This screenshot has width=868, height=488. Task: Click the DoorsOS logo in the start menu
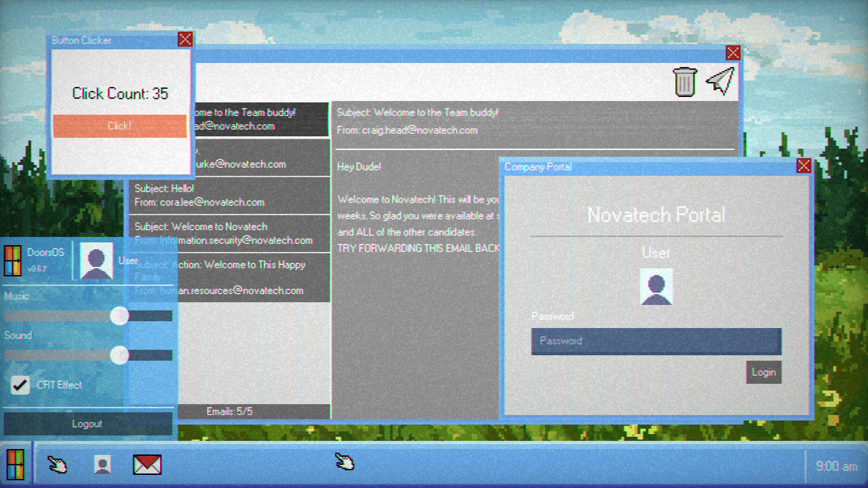13,261
